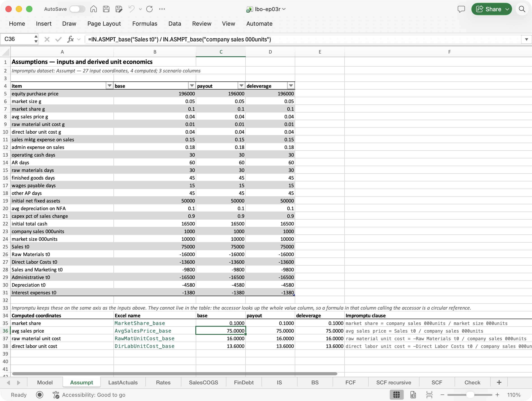Image resolution: width=532 pixels, height=401 pixels.
Task: Switch to Page Break Preview icon
Action: pyautogui.click(x=429, y=395)
